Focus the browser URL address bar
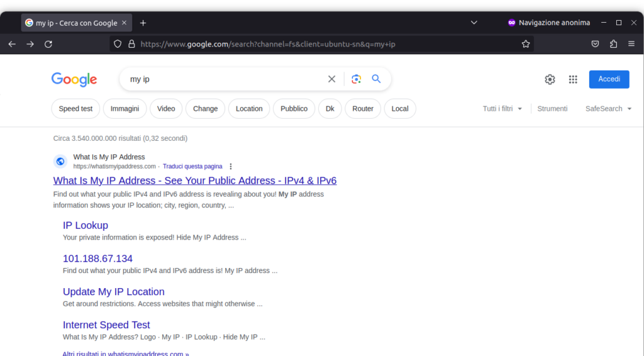This screenshot has width=644, height=356. coord(320,44)
